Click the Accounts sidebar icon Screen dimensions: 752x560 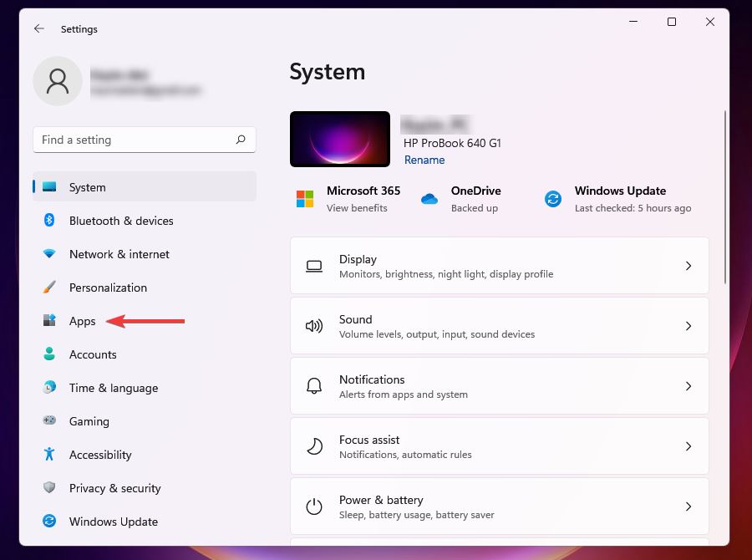(49, 354)
